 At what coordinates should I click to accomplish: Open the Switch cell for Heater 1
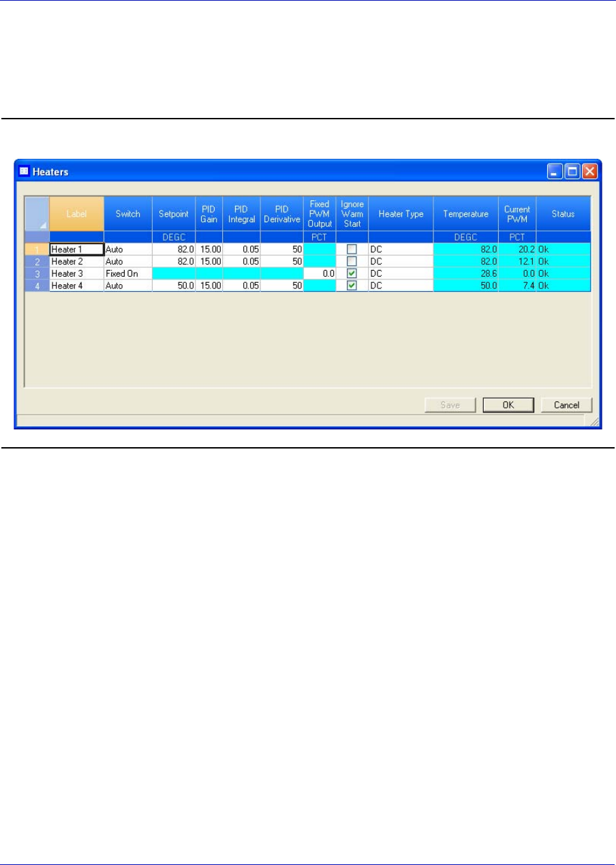127,249
